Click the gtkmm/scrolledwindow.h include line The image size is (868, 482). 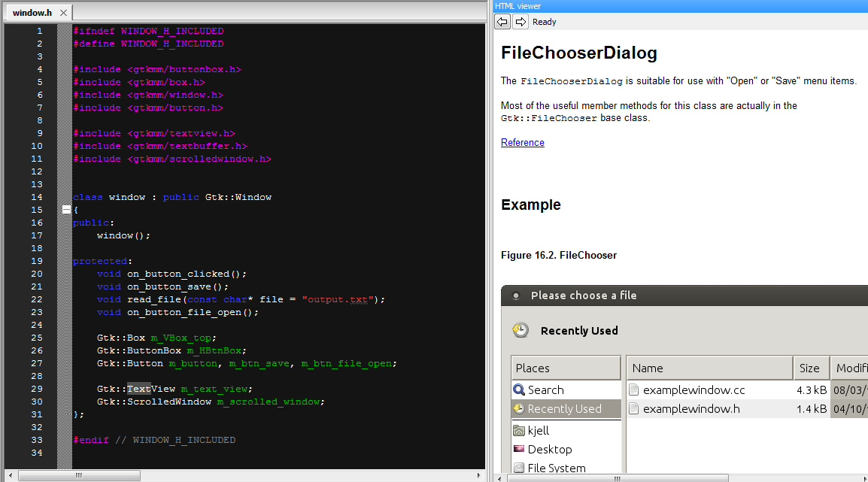171,159
